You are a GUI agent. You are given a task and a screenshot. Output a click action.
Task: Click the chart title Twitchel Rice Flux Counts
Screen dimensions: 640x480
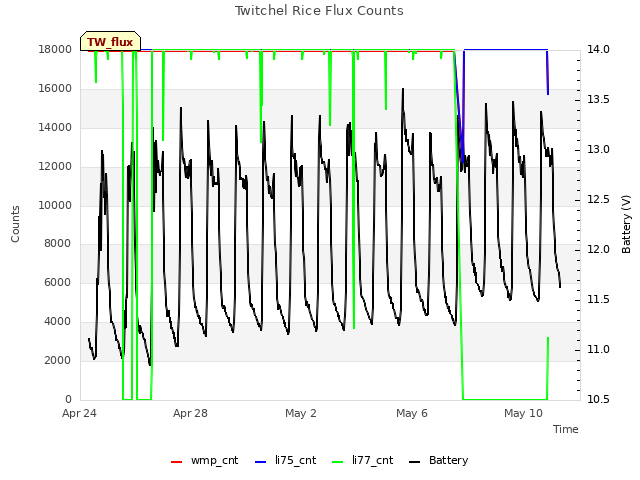[x=319, y=11]
